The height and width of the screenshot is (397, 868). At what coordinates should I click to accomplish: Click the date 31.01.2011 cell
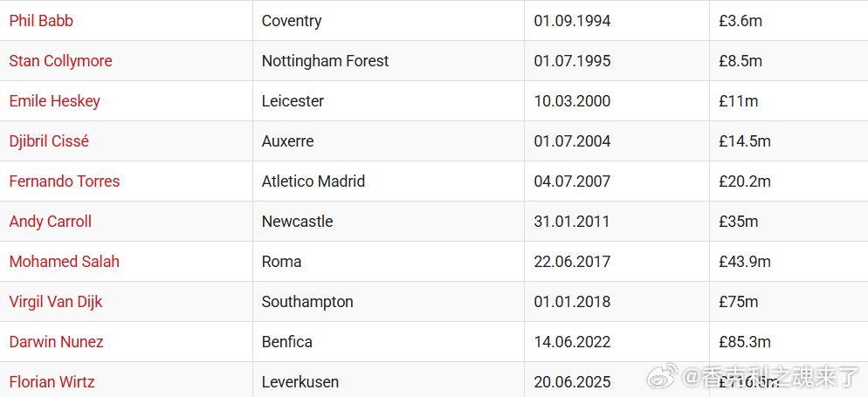click(617, 222)
